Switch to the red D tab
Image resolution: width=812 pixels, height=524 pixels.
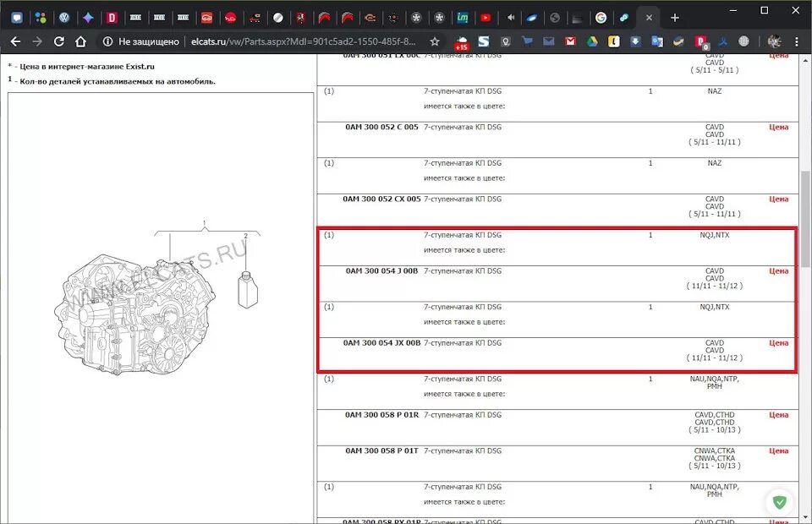112,18
